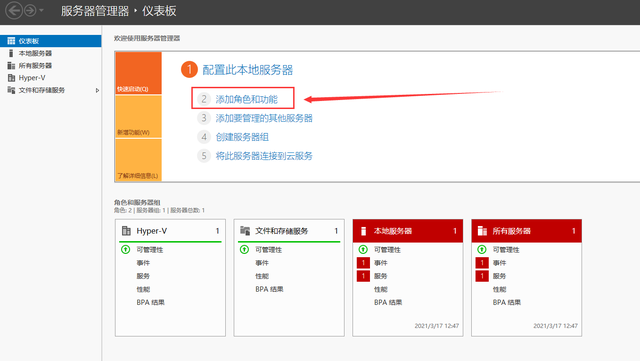Image resolution: width=640 pixels, height=361 pixels.
Task: Click the back navigation arrow icon
Action: pos(14,10)
